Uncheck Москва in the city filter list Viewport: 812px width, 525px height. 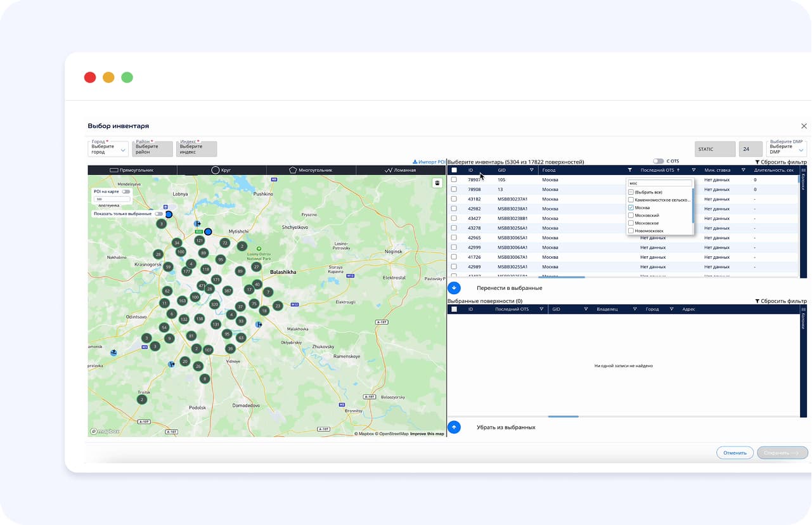(631, 207)
